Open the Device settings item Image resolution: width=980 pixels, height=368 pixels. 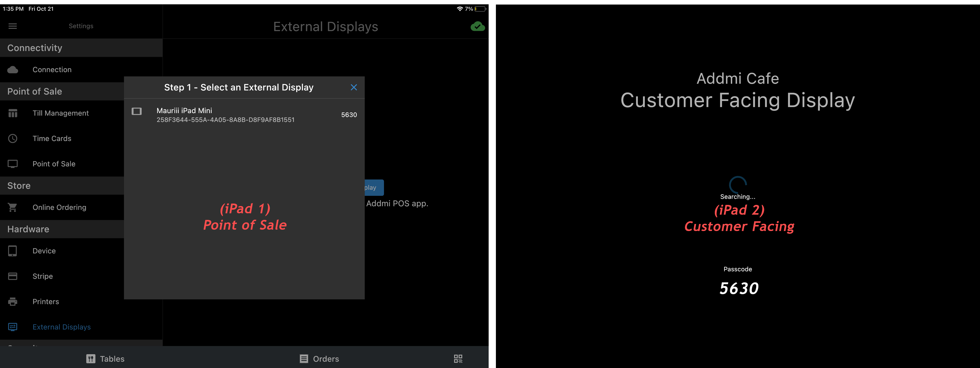(x=44, y=251)
